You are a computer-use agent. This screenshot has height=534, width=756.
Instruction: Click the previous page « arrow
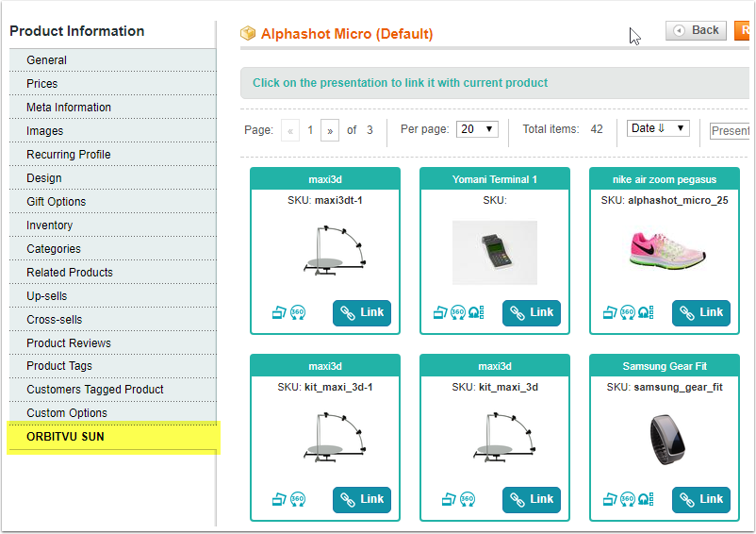tap(290, 130)
